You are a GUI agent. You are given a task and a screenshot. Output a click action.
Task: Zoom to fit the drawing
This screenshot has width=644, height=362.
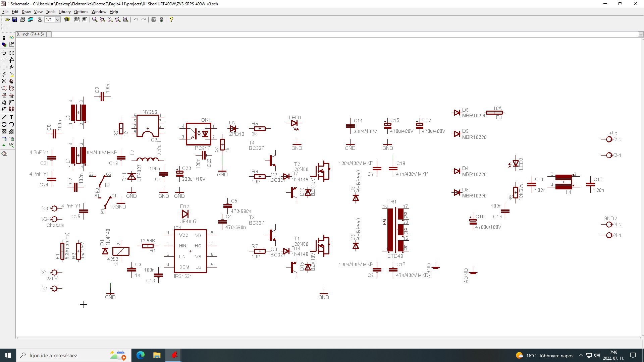[x=95, y=19]
